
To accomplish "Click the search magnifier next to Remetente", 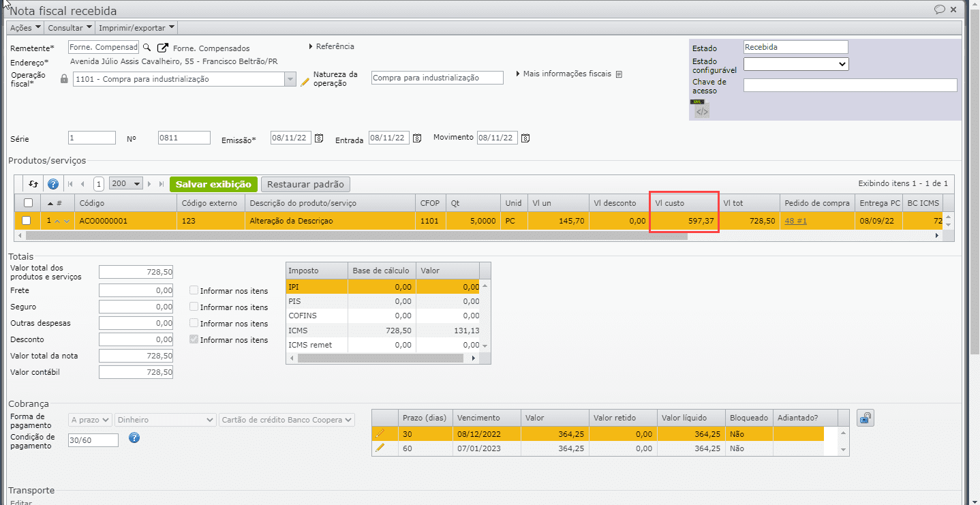I will tap(146, 48).
